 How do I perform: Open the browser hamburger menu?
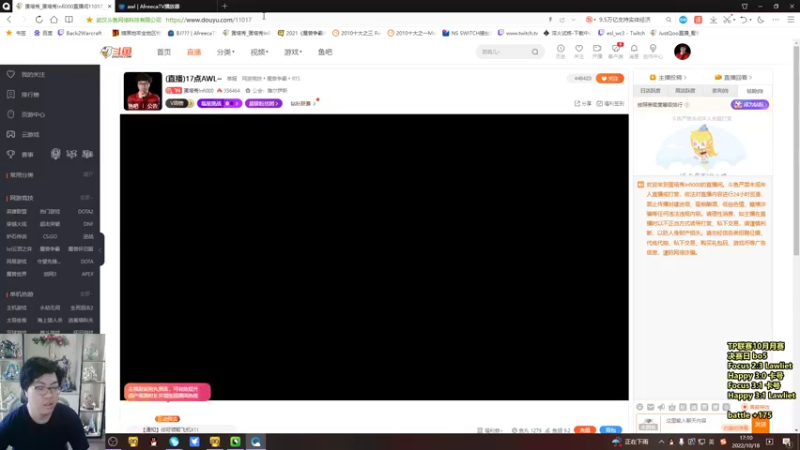tap(791, 19)
